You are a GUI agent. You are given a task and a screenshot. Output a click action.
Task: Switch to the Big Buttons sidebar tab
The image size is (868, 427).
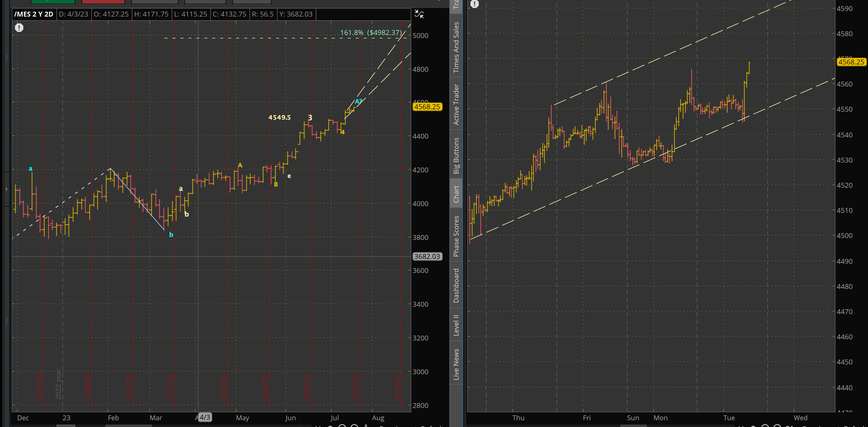456,156
